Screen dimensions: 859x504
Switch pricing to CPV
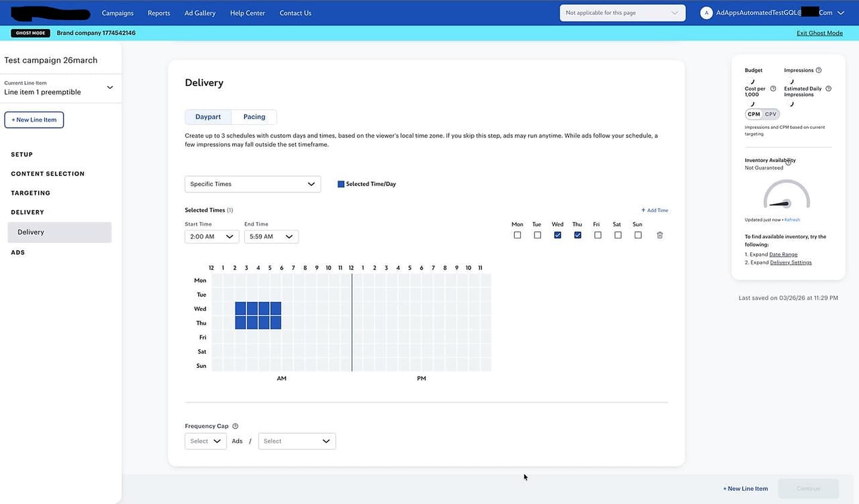(x=770, y=114)
